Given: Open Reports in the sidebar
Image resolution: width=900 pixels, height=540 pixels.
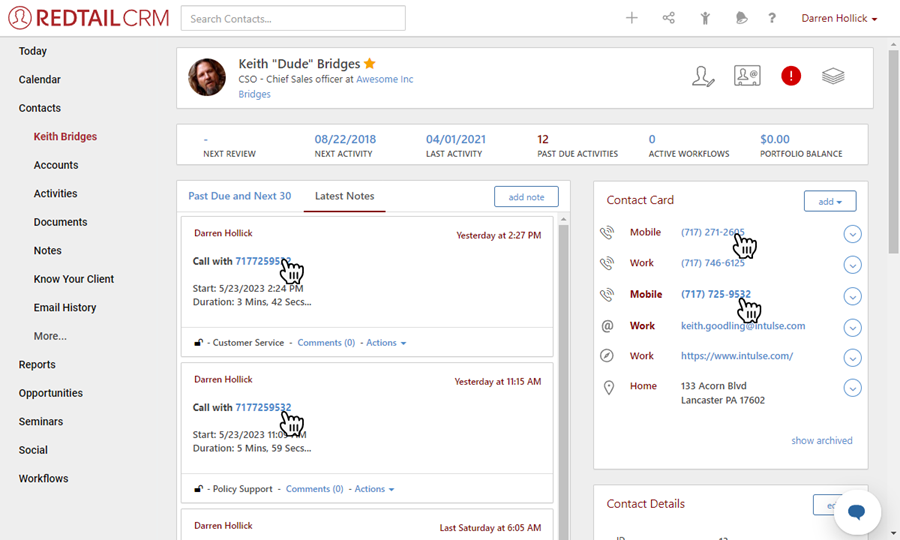Looking at the screenshot, I should 37,364.
